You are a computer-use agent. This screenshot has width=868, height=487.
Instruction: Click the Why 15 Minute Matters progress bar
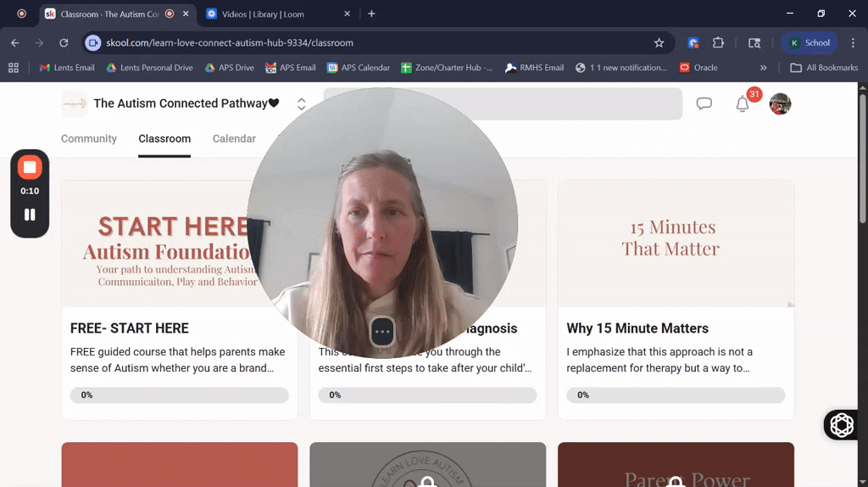coord(676,395)
